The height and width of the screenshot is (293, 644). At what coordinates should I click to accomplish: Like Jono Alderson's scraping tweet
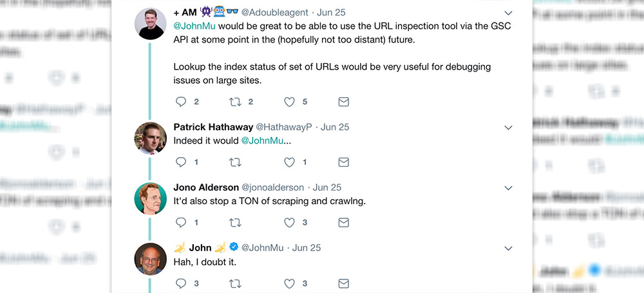[290, 223]
